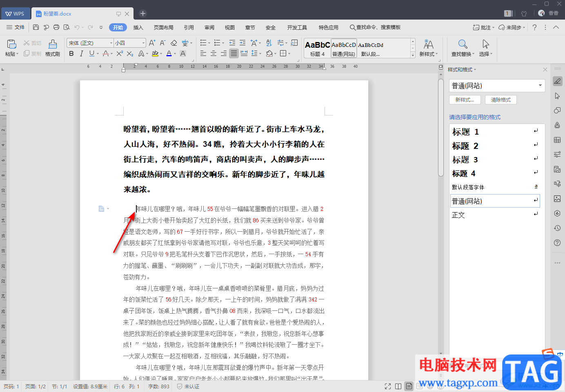Click the sort A-Z icon
This screenshot has height=392, width=565.
pyautogui.click(x=269, y=43)
